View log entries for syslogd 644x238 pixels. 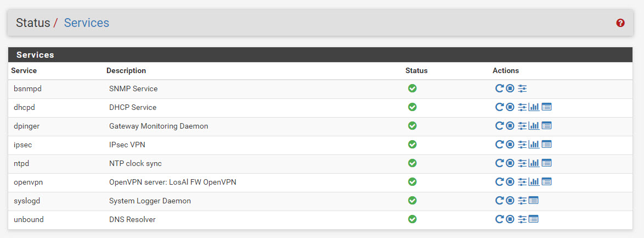(534, 201)
